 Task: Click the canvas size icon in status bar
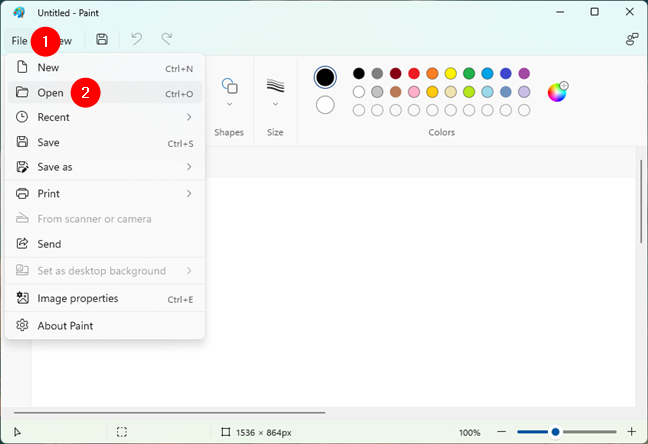[225, 432]
